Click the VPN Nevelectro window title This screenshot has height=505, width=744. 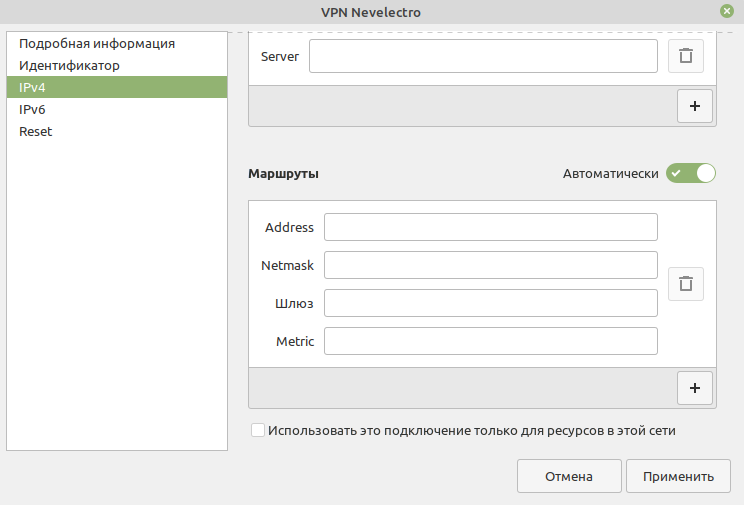click(x=371, y=12)
